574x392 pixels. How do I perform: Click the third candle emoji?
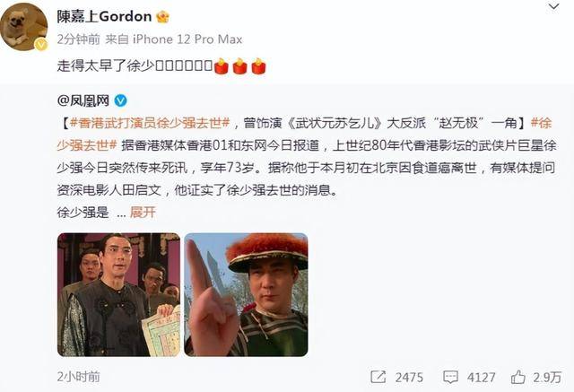(x=258, y=66)
